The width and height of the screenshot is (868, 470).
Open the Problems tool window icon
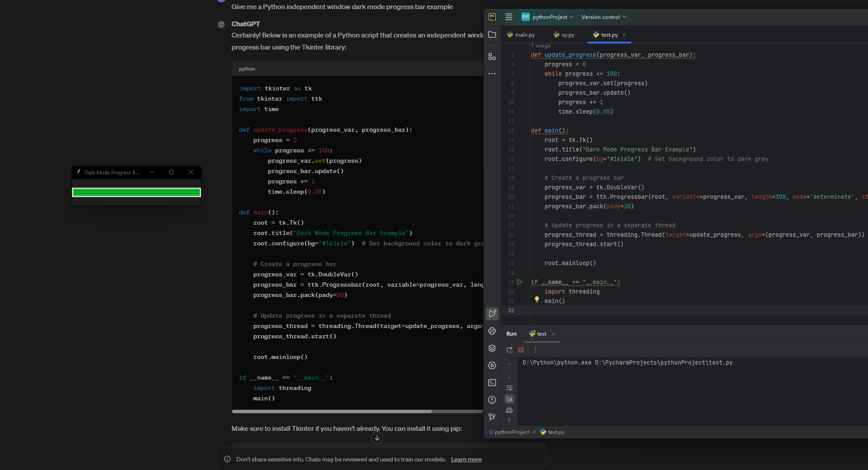point(492,400)
